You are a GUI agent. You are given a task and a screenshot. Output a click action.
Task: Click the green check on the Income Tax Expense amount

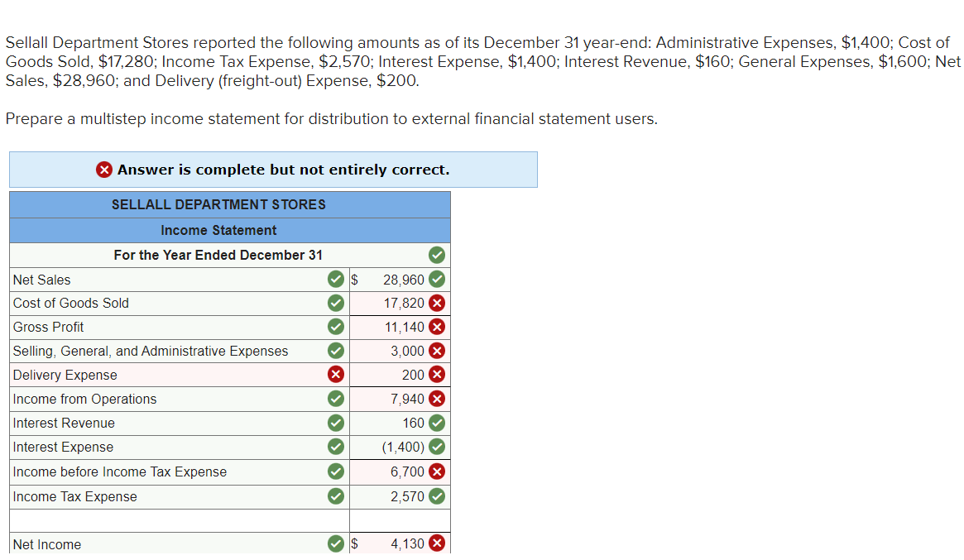(x=439, y=496)
